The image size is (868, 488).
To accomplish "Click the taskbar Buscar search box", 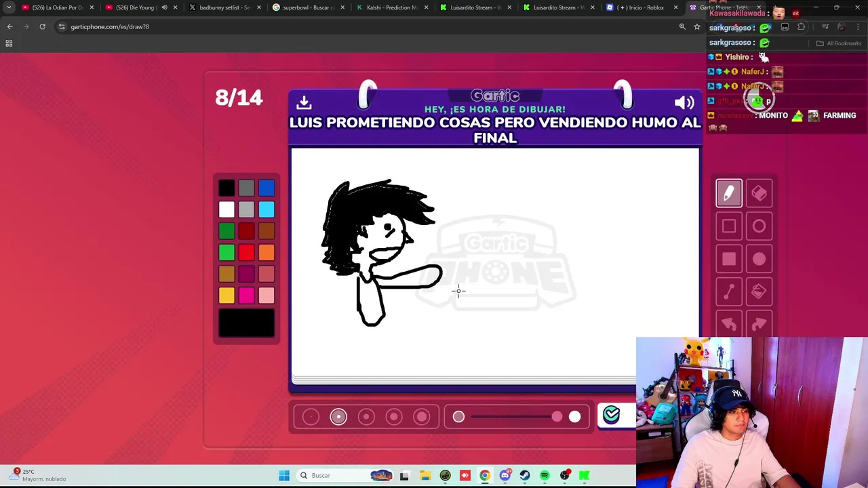I will click(x=346, y=475).
